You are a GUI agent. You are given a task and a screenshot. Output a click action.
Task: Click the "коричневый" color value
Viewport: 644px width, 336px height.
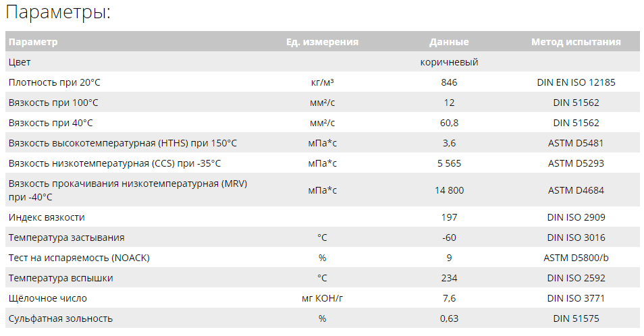click(x=449, y=62)
